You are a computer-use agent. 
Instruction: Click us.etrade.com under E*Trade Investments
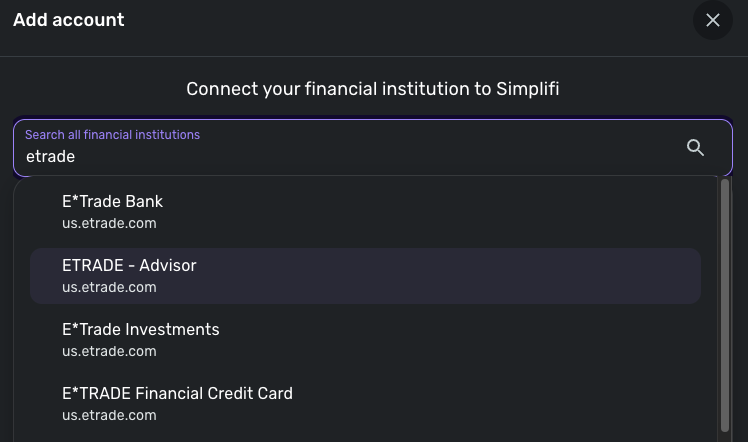[109, 351]
